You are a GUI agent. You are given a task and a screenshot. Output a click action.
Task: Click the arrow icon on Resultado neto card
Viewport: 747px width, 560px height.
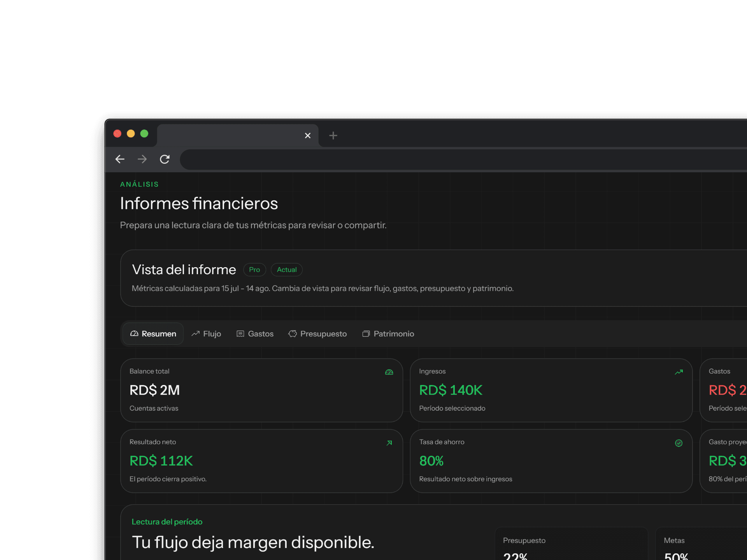tap(389, 443)
